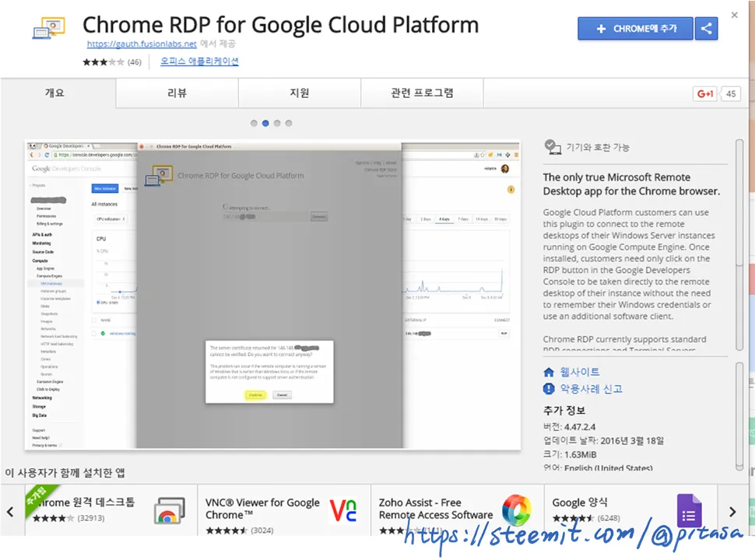This screenshot has height=560, width=755.
Task: Show previous related apps with left arrow
Action: (11, 512)
